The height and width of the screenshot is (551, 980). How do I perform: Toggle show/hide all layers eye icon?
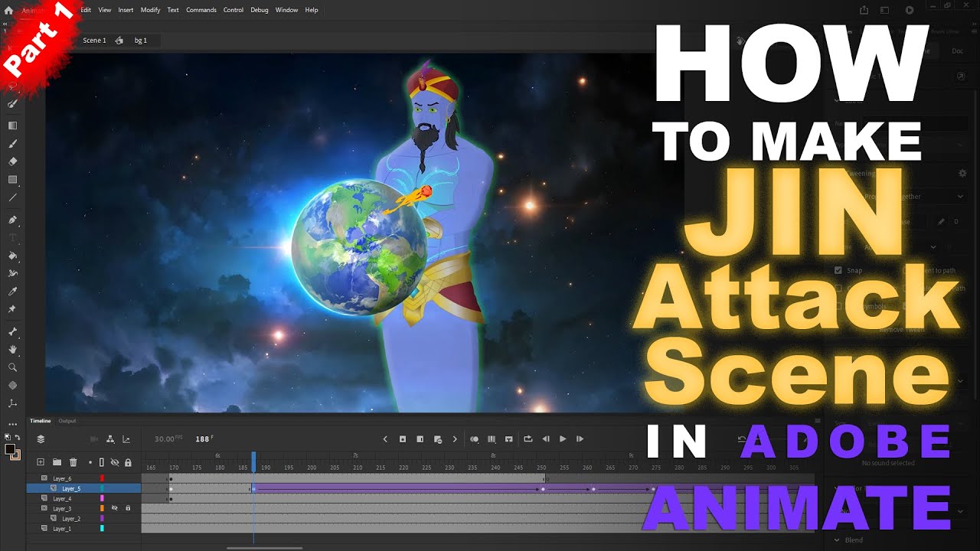tap(114, 462)
